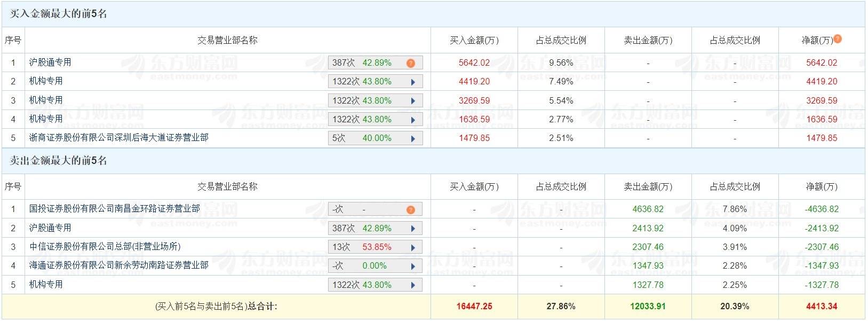
Task: Click the help icon next to 净额(万) header
Action: (838, 38)
